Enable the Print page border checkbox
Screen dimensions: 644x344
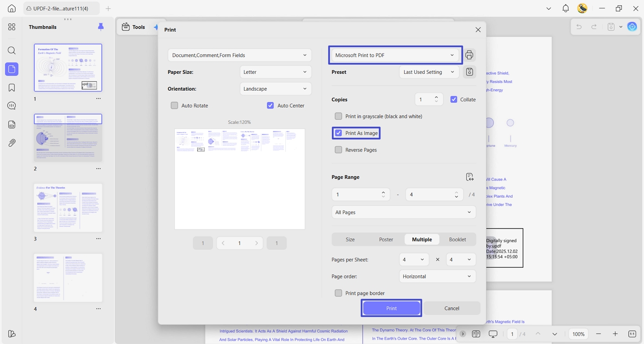pyautogui.click(x=338, y=293)
